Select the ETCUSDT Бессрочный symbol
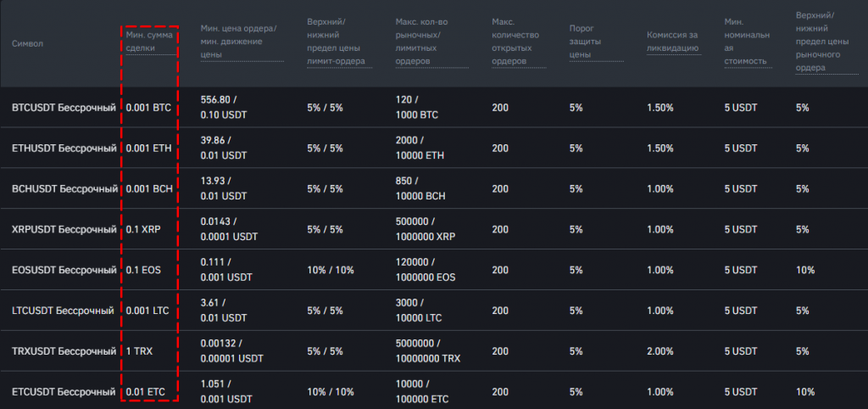Screen dimensions: 868x409 click(64, 392)
